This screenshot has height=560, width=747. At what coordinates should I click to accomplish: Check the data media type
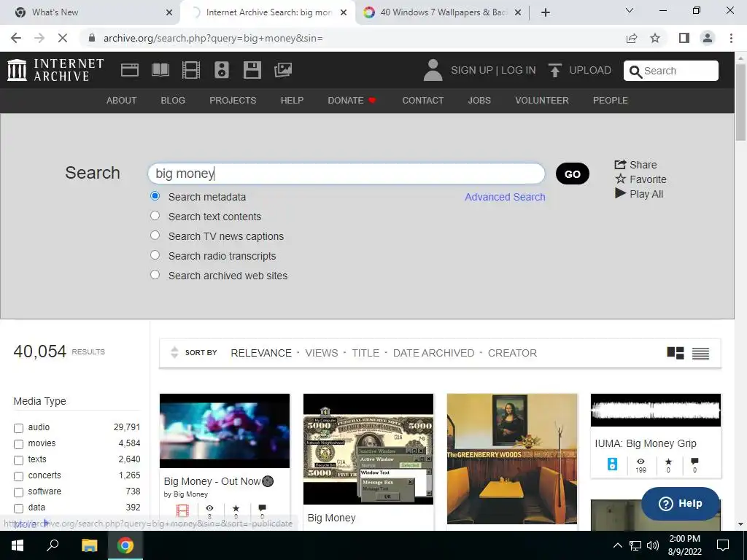18,508
